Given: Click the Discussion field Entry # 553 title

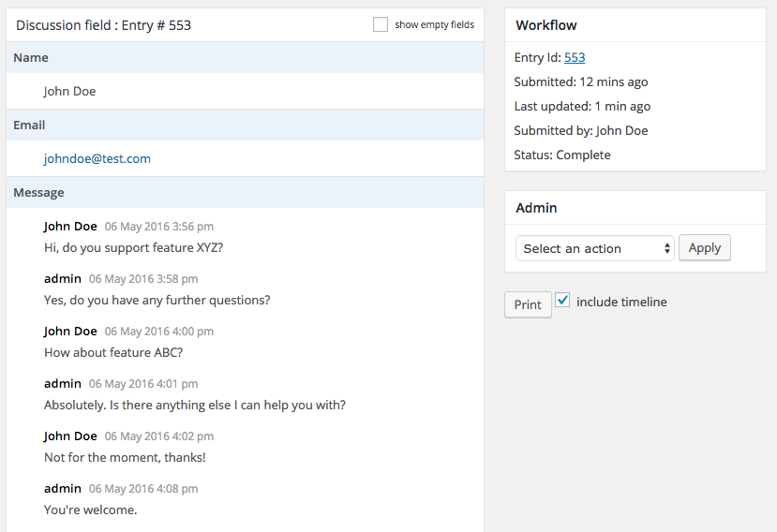Looking at the screenshot, I should point(103,25).
